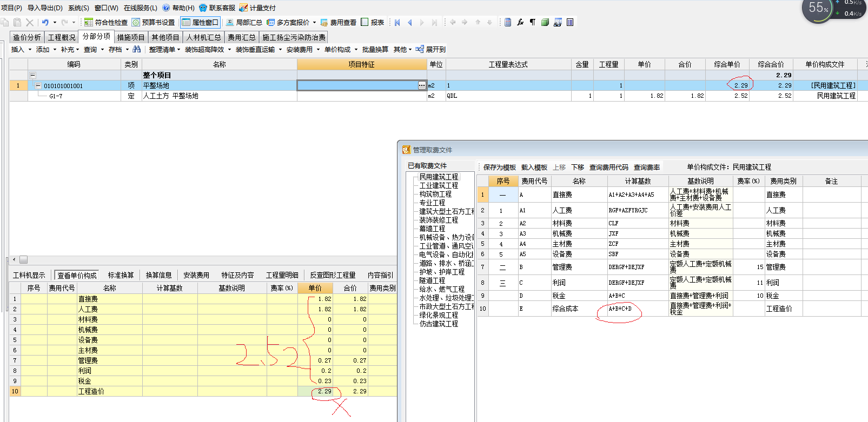Click the G1-7 quota row code
Screen dimensions: 868x422
[56, 96]
